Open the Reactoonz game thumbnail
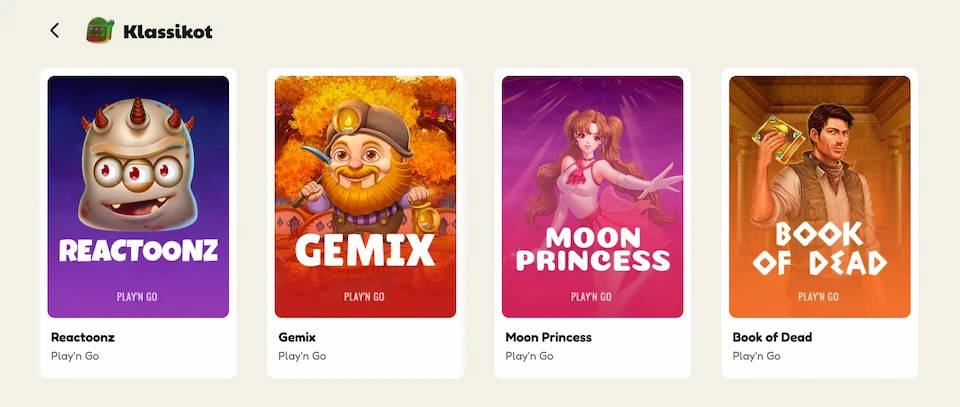 point(138,196)
